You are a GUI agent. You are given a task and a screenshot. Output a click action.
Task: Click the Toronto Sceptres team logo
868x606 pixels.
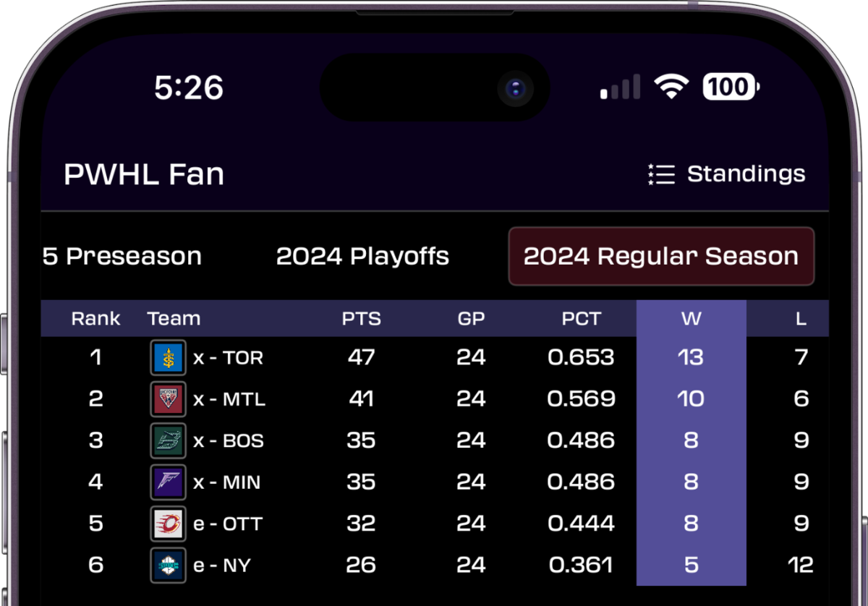tap(168, 357)
